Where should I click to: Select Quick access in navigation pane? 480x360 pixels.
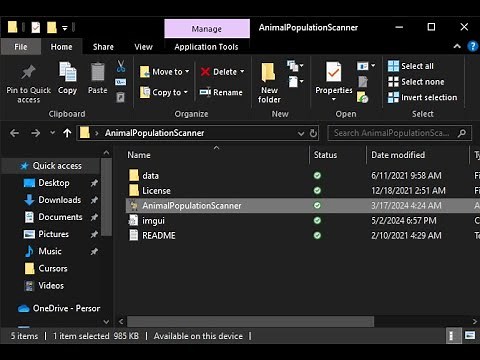point(51,166)
